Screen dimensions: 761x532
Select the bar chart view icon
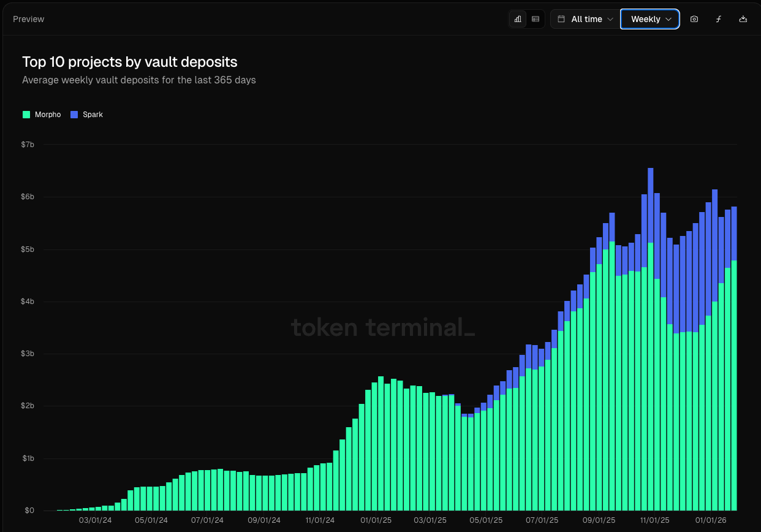[x=518, y=19]
